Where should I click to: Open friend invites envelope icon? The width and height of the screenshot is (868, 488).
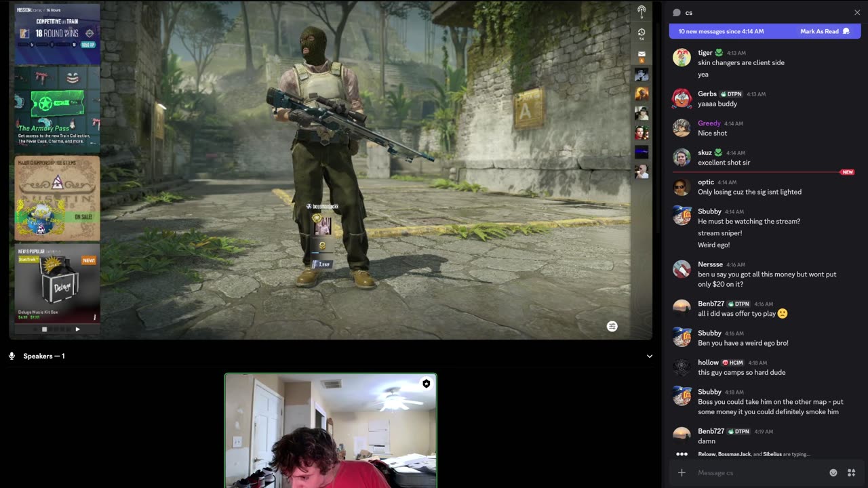click(641, 54)
